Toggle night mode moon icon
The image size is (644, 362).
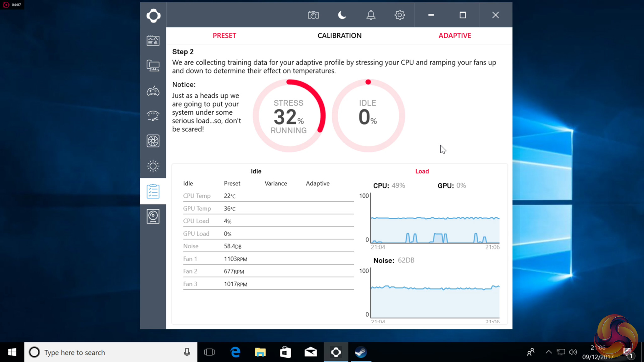pos(342,15)
